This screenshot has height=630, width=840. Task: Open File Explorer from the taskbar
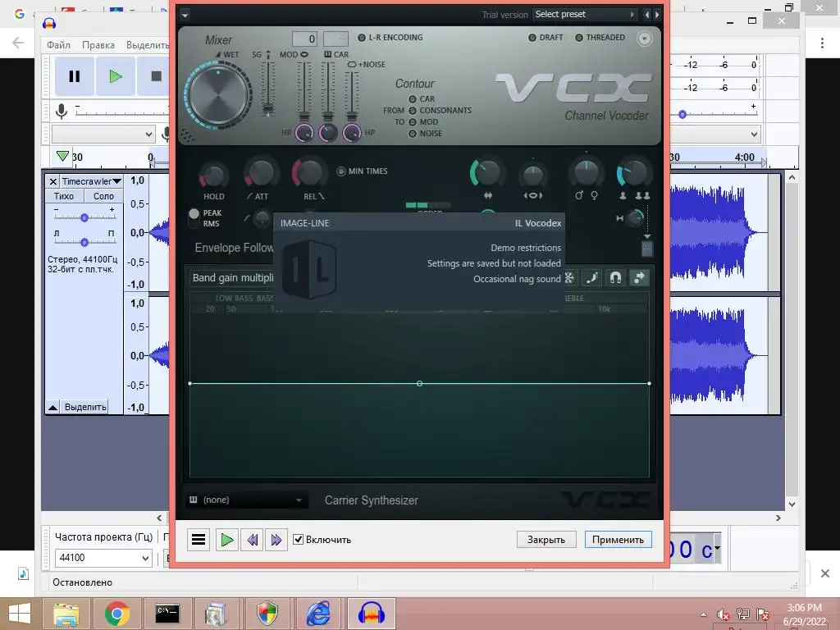pos(66,614)
